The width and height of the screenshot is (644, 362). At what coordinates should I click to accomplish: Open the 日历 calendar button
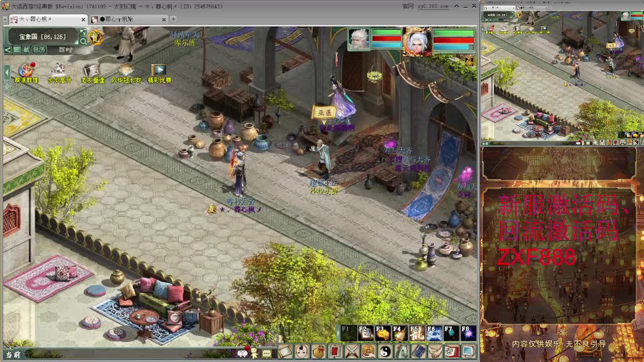tap(39, 50)
